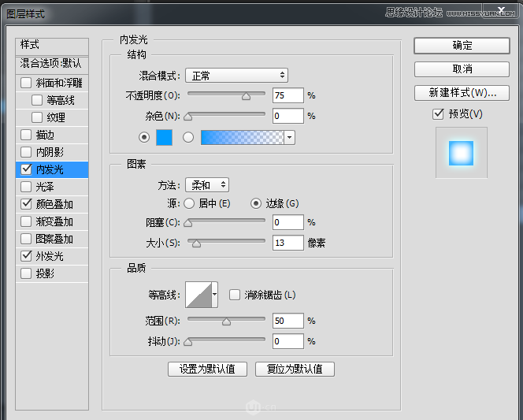
Task: Close the 图层样式 dialog with X
Action: [x=501, y=9]
